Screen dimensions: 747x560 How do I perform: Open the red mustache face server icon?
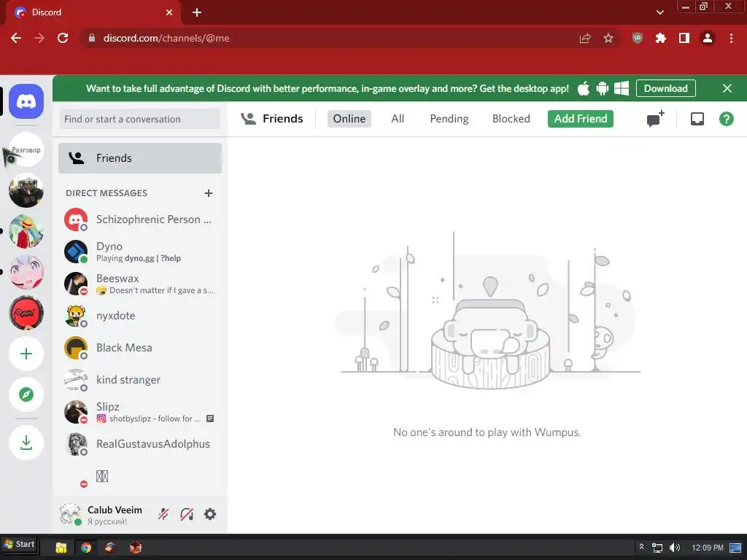pyautogui.click(x=26, y=313)
